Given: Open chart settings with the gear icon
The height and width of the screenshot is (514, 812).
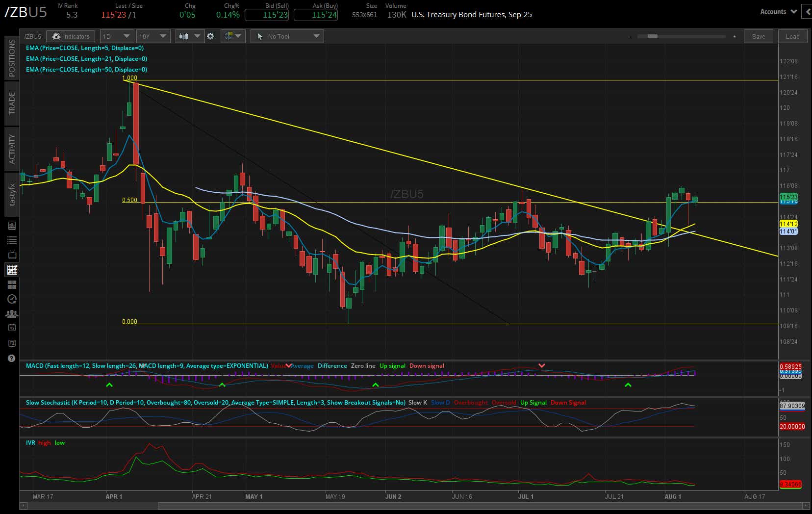Looking at the screenshot, I should [210, 36].
